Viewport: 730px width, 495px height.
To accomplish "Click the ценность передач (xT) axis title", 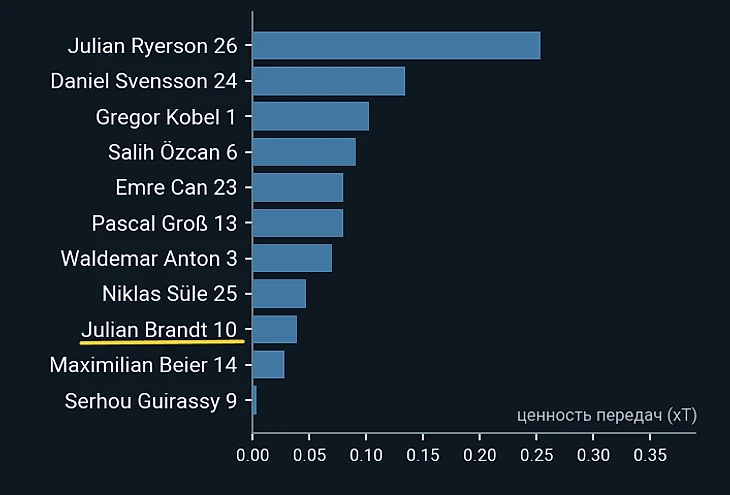I will 607,415.
